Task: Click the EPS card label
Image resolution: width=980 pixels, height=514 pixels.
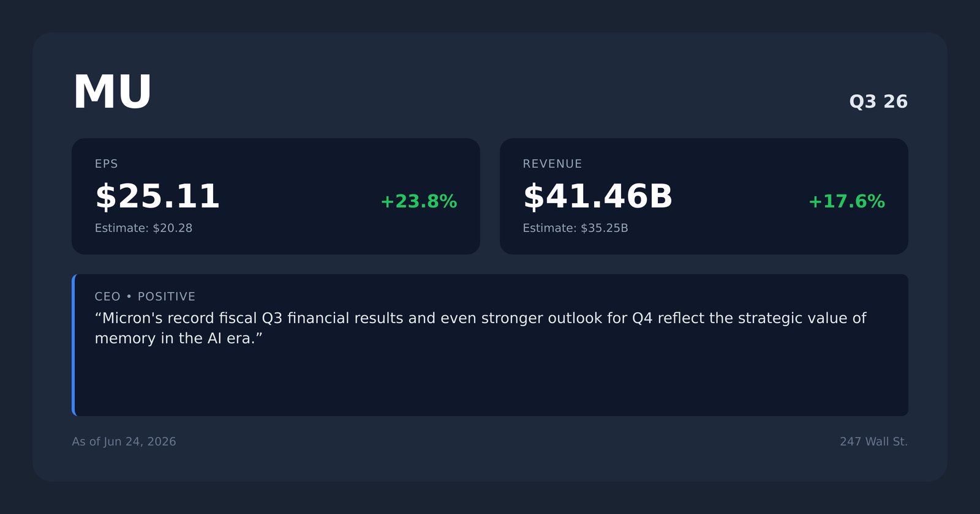Action: coord(106,164)
